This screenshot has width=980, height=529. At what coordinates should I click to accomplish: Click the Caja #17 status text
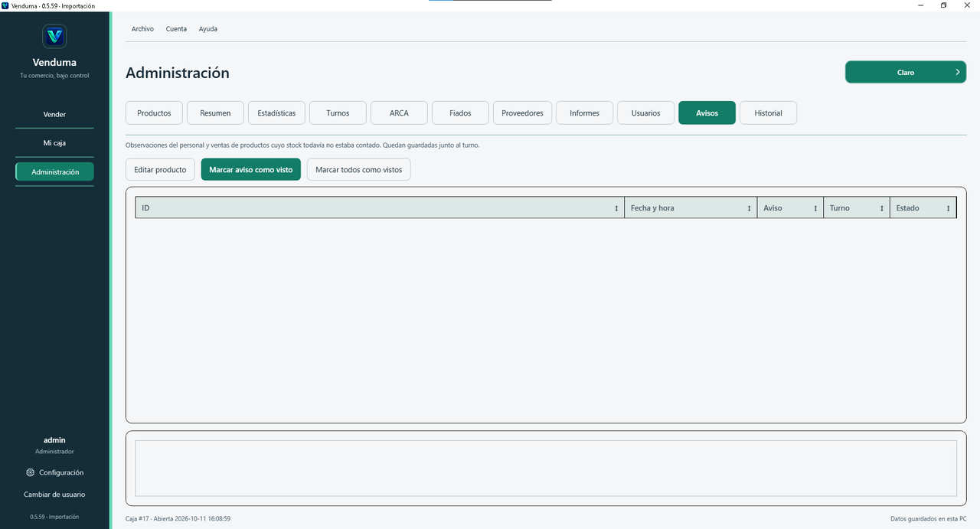(178, 518)
